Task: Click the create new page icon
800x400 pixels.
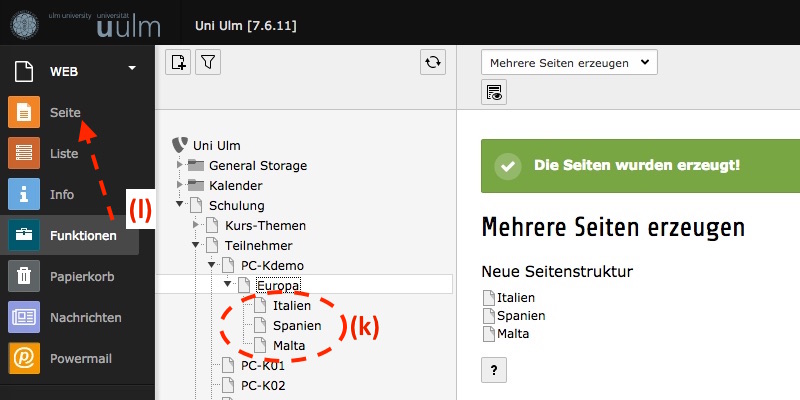Action: [178, 62]
